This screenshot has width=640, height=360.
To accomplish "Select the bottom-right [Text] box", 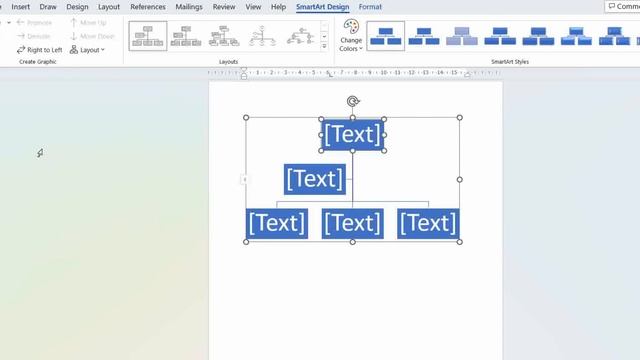I will click(428, 224).
